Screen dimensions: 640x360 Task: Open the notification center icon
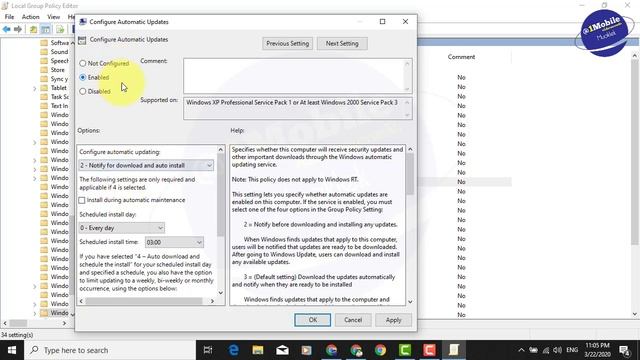click(x=624, y=350)
